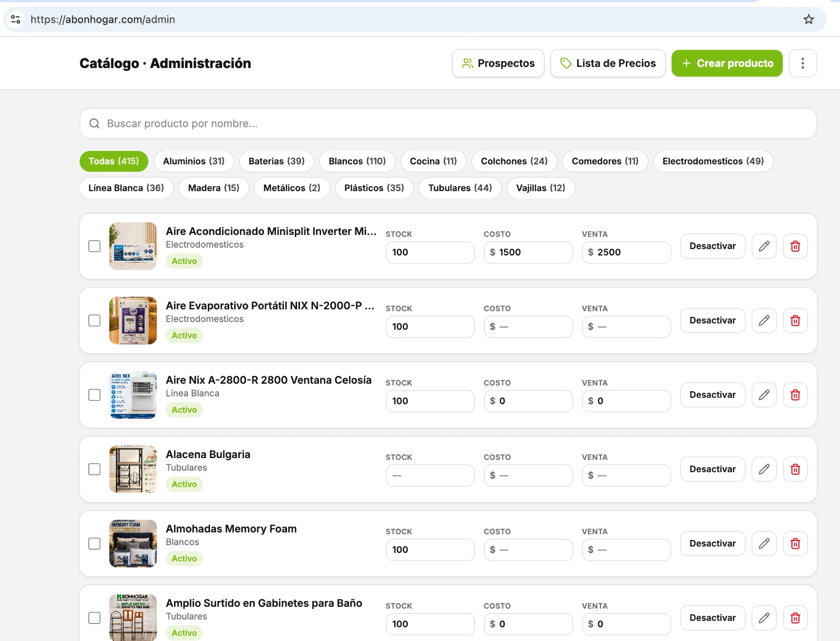Check the Aire Nix A-2800-R row checkbox

(94, 395)
